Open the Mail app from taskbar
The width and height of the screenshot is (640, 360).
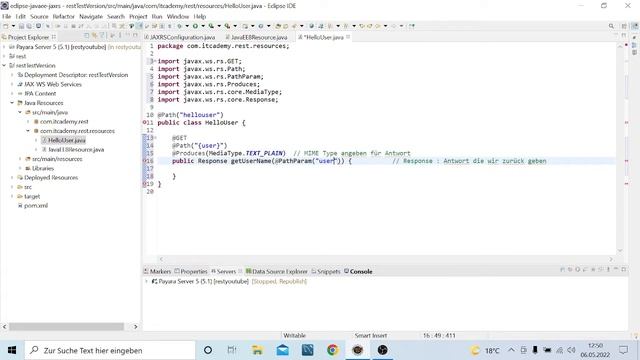(282, 350)
